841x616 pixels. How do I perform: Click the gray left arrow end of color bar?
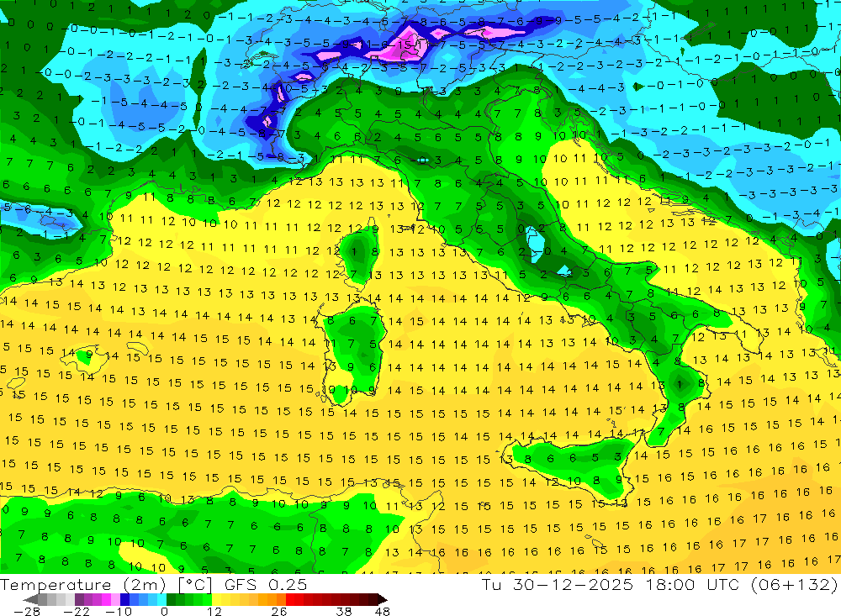(x=30, y=599)
